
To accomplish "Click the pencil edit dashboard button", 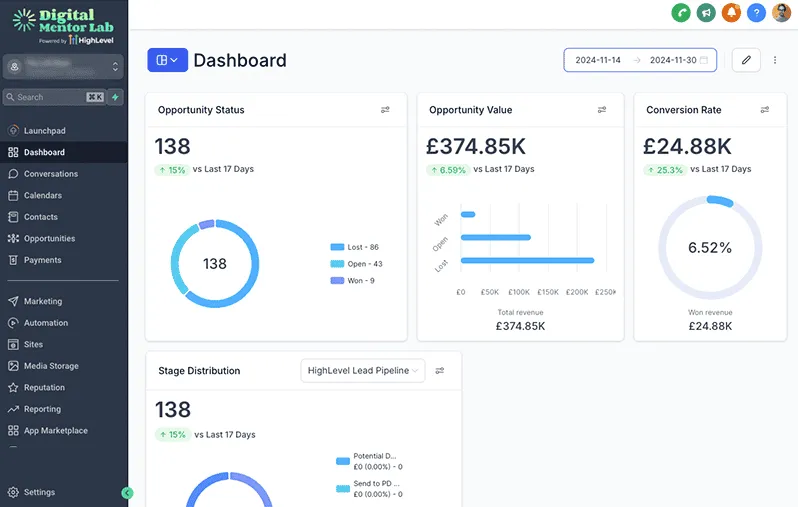I will click(746, 60).
